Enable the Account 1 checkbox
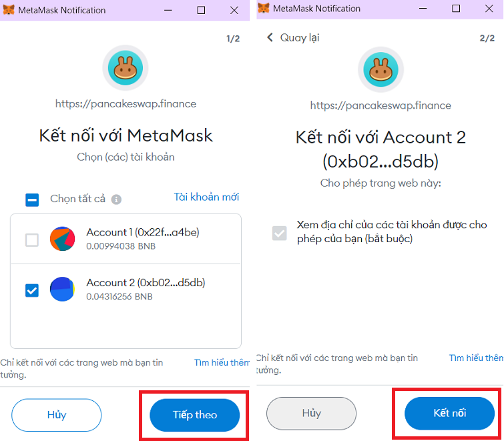504x441 pixels. (x=32, y=240)
